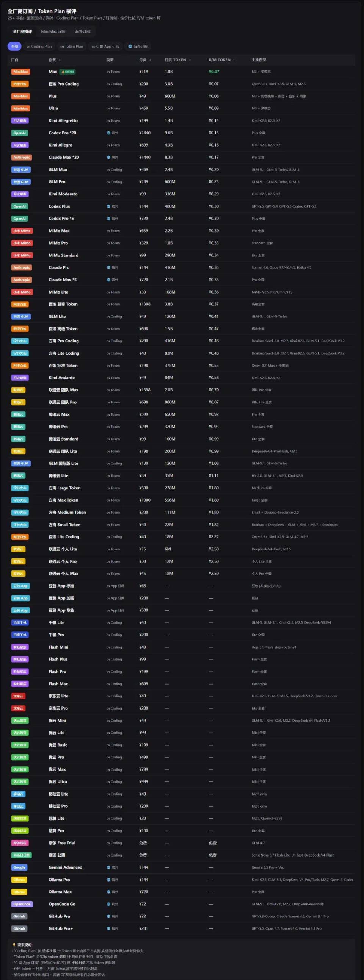This screenshot has height=980, width=364.
Task: Click the globe icon in the Gemini Advanced row
Action: click(x=108, y=868)
